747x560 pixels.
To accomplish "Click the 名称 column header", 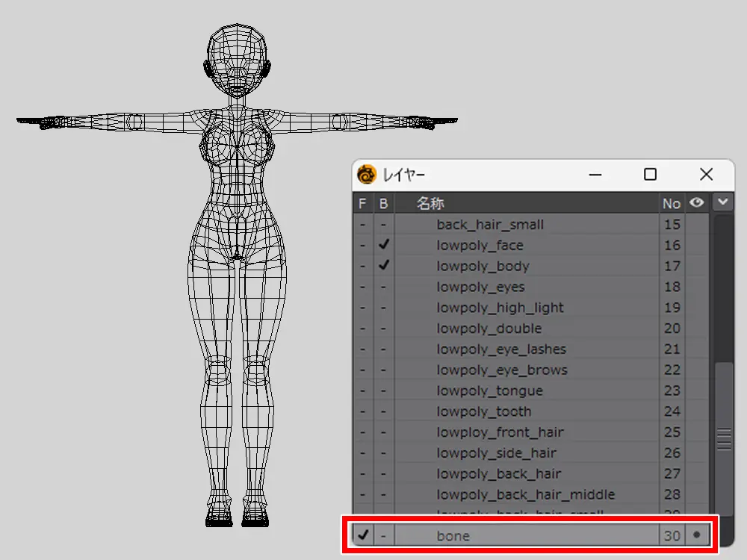I will click(x=430, y=203).
